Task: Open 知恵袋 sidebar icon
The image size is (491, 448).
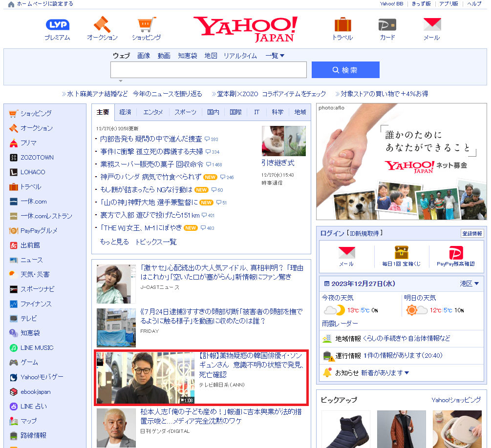Action: click(14, 333)
